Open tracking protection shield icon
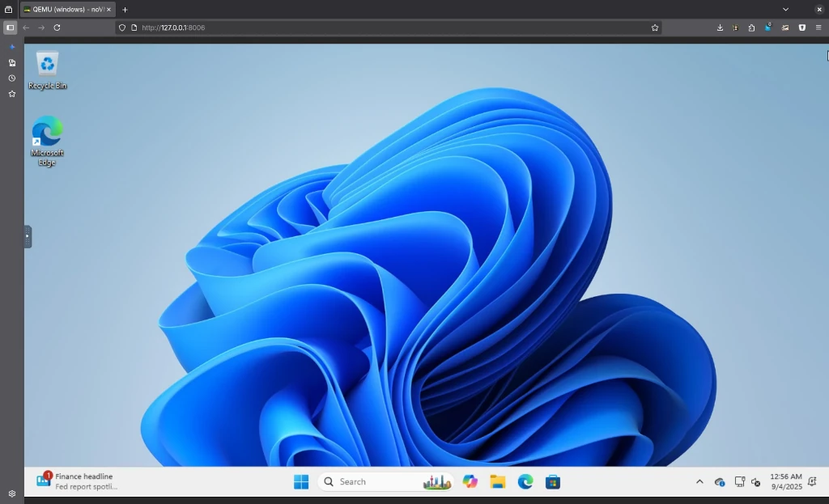Screen dimensions: 829x504 pyautogui.click(x=122, y=28)
